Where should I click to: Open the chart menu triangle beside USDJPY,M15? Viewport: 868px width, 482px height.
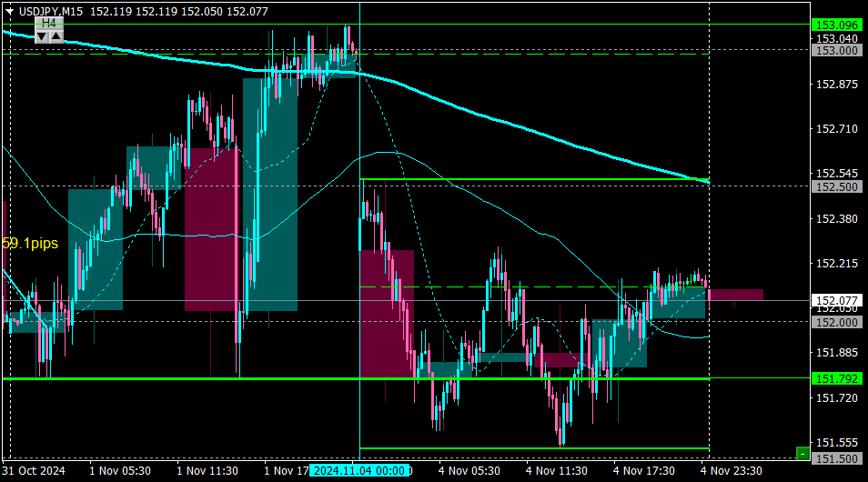click(x=9, y=10)
